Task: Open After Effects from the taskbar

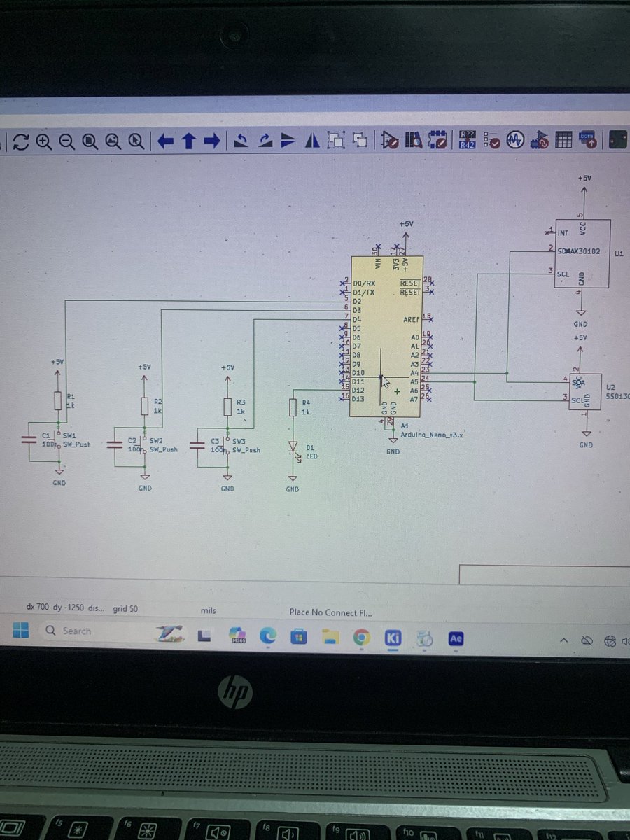Action: point(456,639)
